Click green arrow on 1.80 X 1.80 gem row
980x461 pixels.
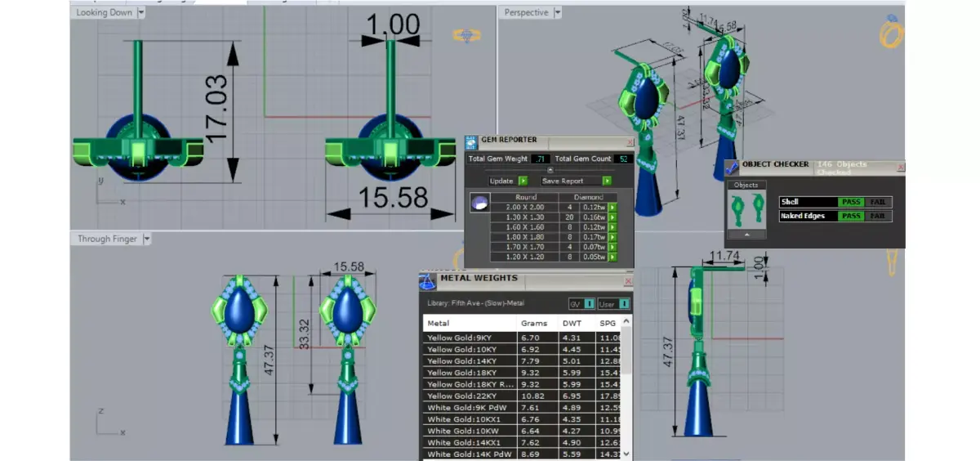click(612, 237)
